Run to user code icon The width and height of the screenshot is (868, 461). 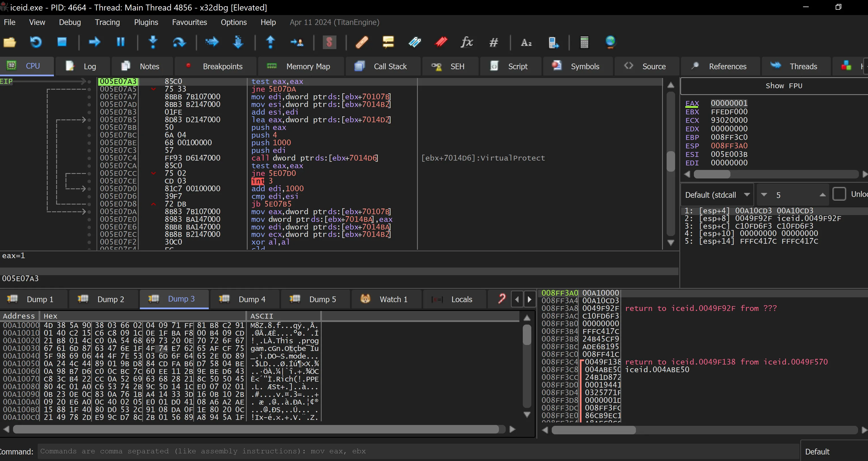click(x=297, y=42)
